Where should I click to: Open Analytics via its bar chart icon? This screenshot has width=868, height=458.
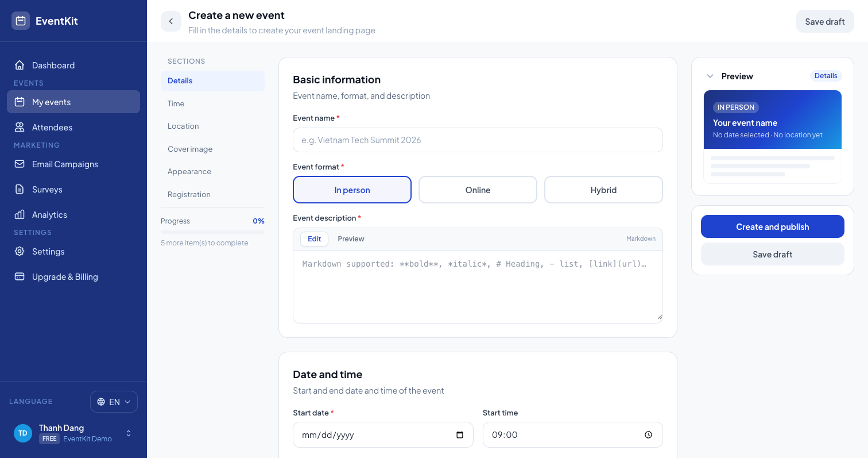click(20, 214)
